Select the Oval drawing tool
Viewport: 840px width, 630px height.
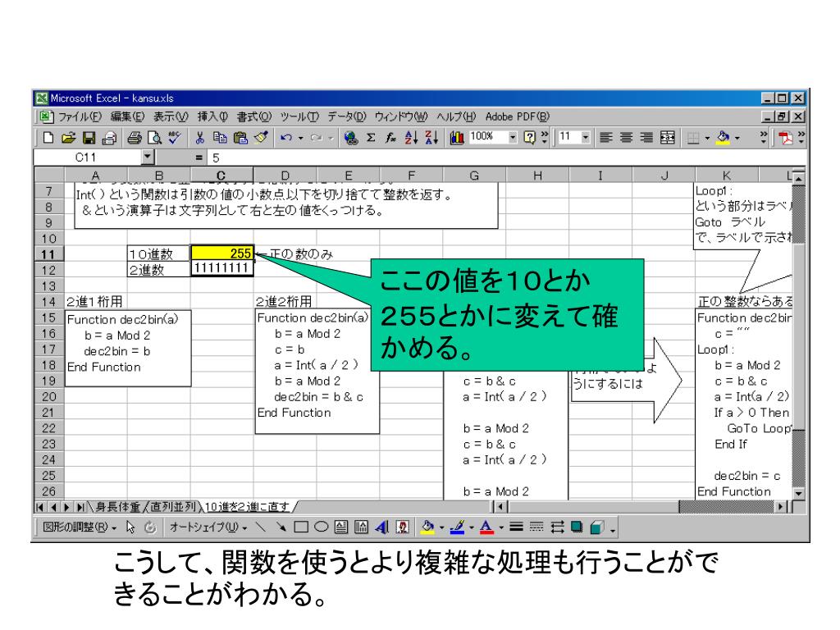pyautogui.click(x=321, y=527)
